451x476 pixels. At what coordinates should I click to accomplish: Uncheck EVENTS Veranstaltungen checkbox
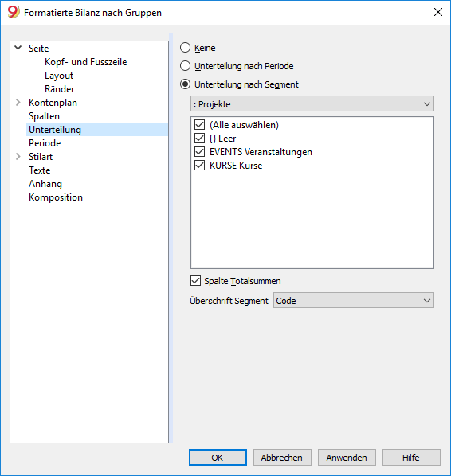(200, 151)
